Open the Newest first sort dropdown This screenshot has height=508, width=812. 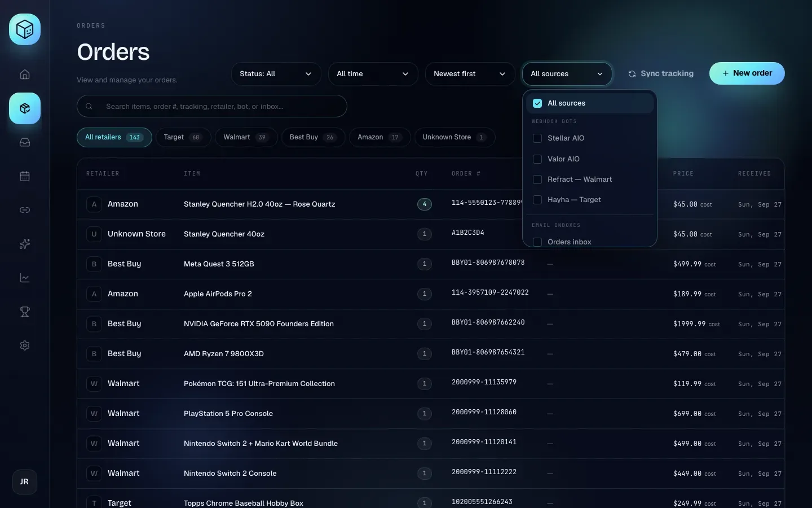[470, 74]
